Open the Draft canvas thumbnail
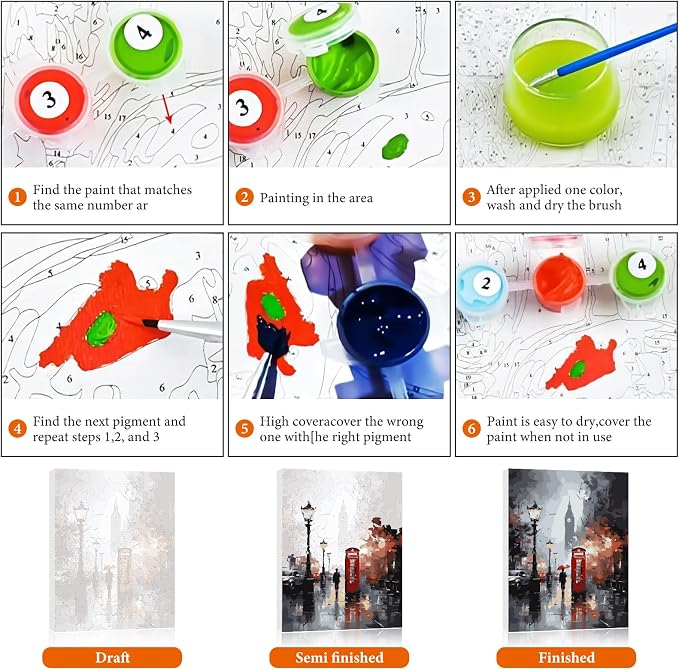The image size is (679, 670). 112,550
